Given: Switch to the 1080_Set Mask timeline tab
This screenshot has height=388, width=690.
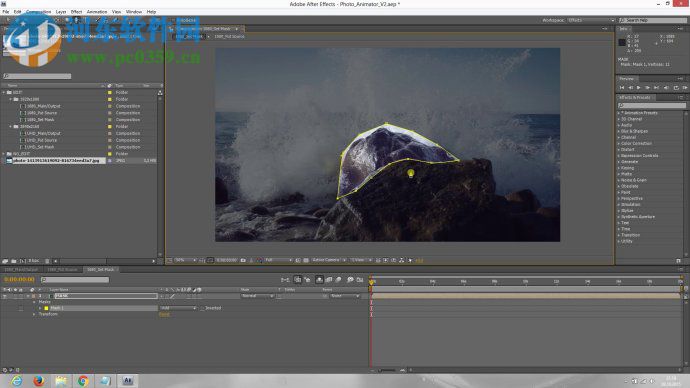Looking at the screenshot, I should click(x=101, y=270).
